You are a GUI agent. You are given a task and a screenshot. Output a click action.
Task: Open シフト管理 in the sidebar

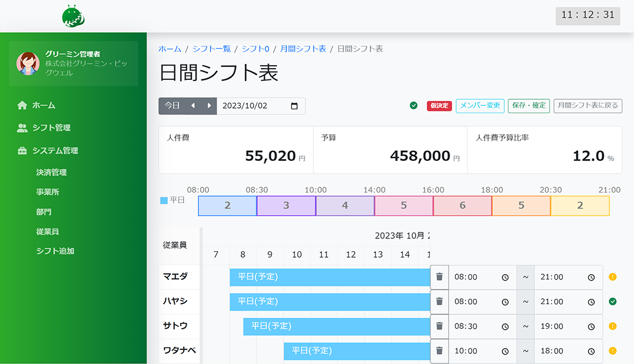click(x=51, y=128)
